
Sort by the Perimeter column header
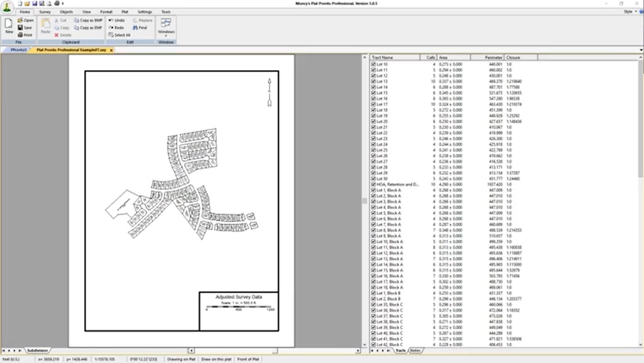[x=487, y=58]
